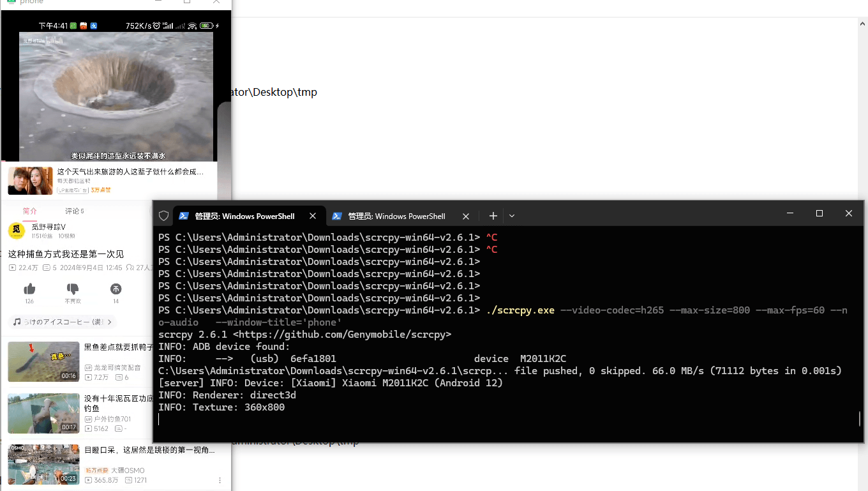The image size is (868, 491).
Task: Click the phone status bar Wi-Fi icon
Action: [192, 26]
